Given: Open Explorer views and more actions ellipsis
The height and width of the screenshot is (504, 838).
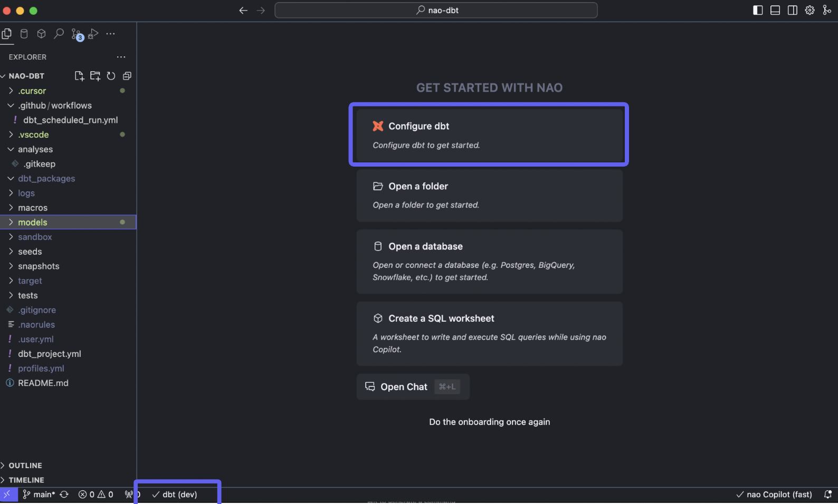Looking at the screenshot, I should (x=121, y=57).
